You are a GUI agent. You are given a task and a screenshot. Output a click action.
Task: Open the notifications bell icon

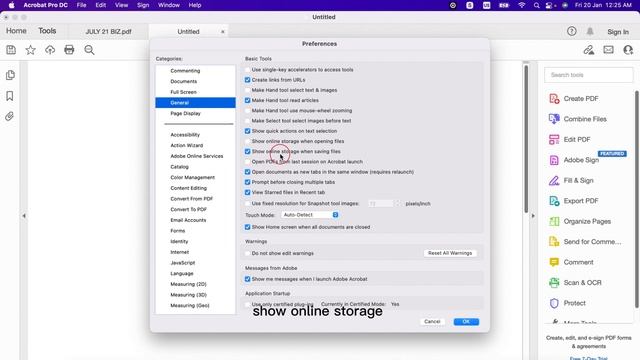point(590,31)
